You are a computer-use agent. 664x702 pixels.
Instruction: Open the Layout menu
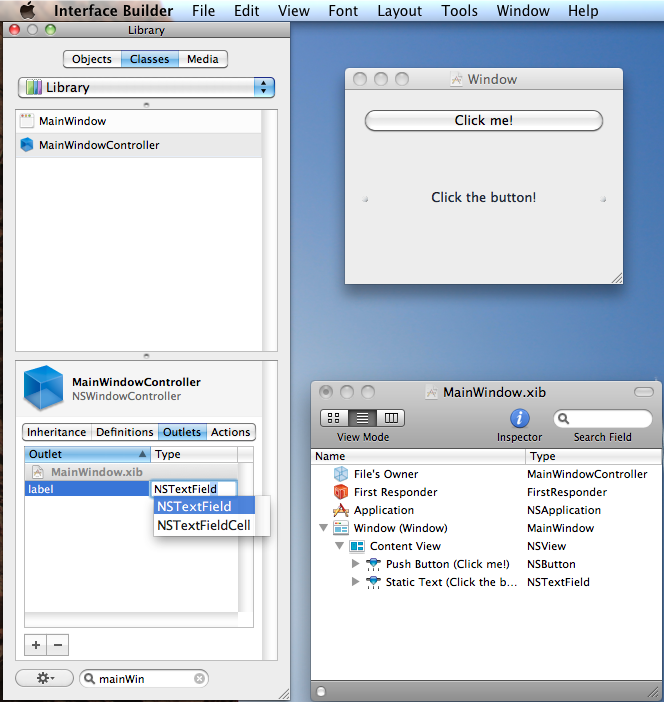point(399,11)
